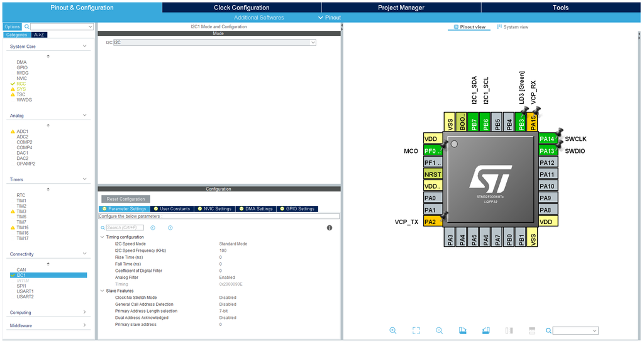Expand the Middleware category
The image size is (644, 343).
click(x=85, y=325)
